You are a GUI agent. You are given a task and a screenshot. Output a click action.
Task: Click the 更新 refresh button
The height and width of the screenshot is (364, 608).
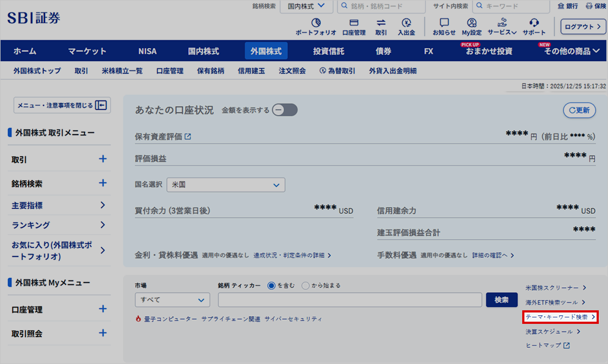point(579,110)
